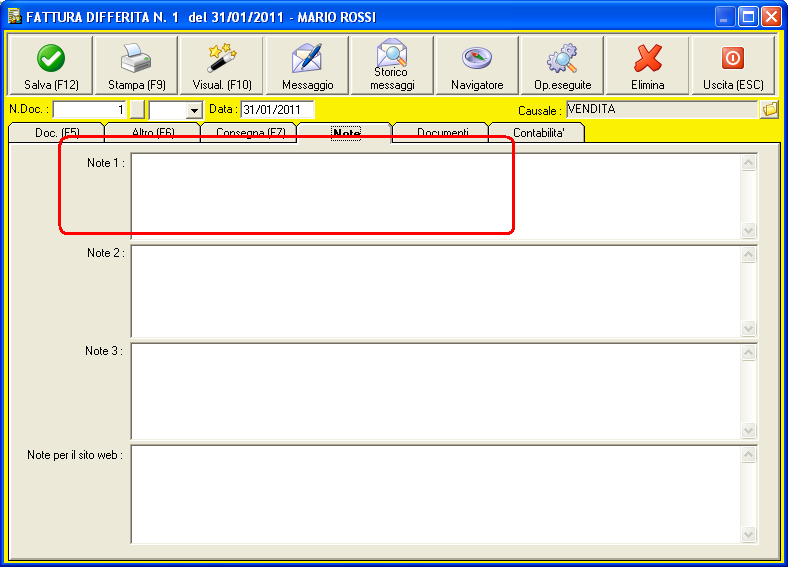788x567 pixels.
Task: Switch to the Doc. (F5) tab
Action: coord(57,133)
